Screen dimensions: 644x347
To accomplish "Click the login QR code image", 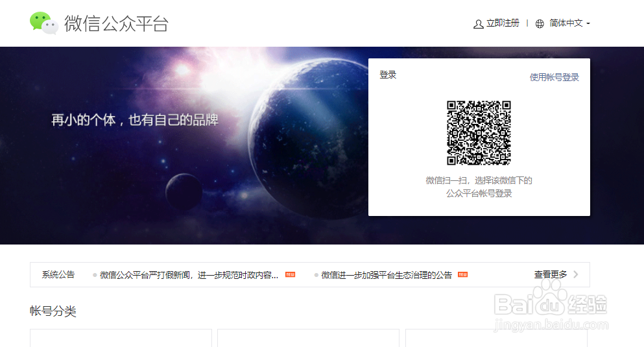I will (479, 133).
